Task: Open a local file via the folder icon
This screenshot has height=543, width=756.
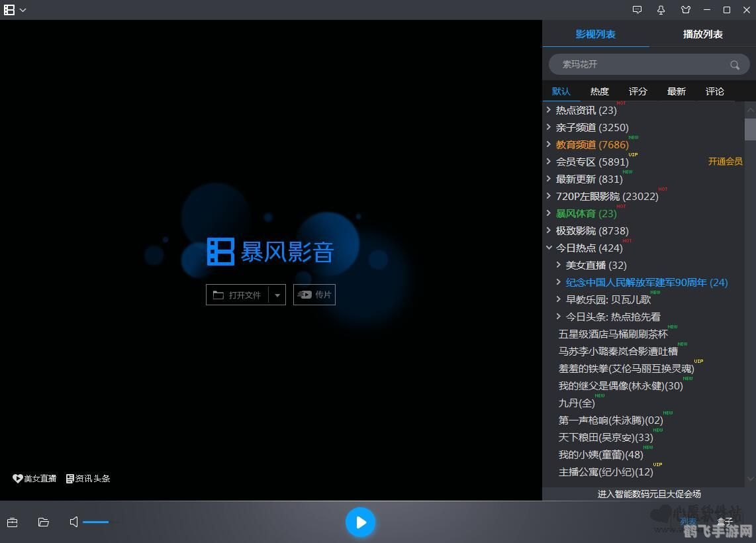Action: (43, 522)
